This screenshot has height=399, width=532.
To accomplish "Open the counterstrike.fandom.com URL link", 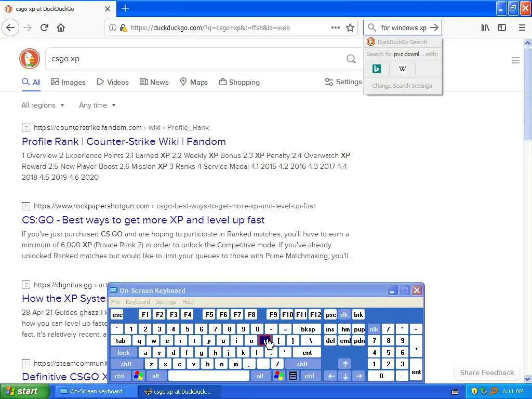I will click(87, 128).
